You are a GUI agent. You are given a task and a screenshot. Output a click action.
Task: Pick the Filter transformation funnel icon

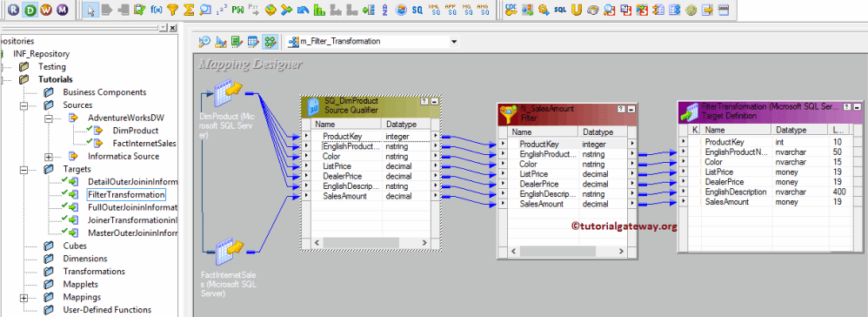173,10
